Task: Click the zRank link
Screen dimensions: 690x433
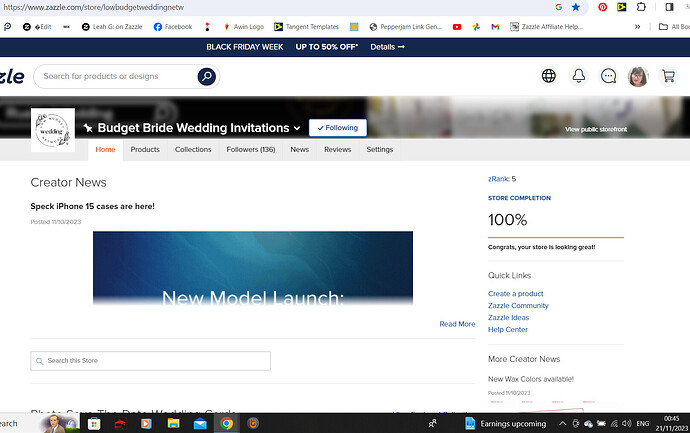Action: [499, 179]
